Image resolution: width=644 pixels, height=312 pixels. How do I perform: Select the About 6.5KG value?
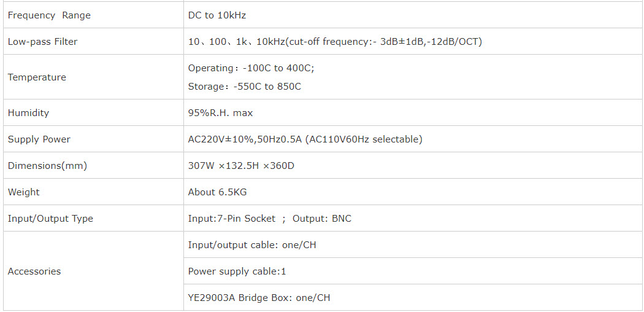(217, 192)
